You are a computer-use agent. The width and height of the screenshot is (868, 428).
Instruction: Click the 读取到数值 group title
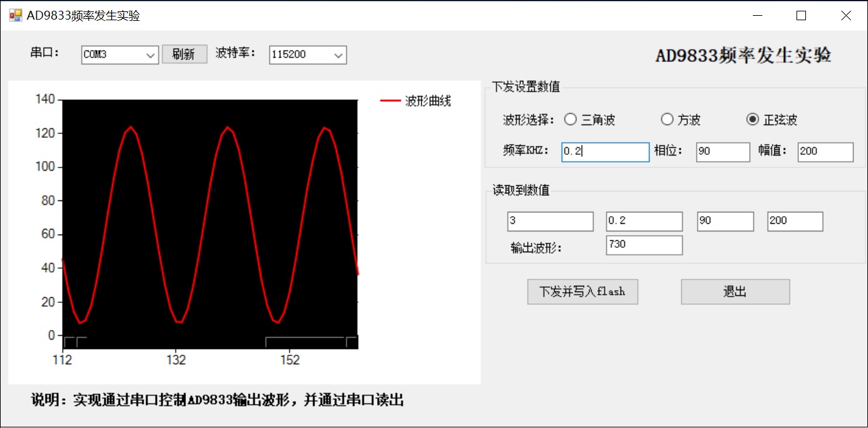tap(521, 190)
